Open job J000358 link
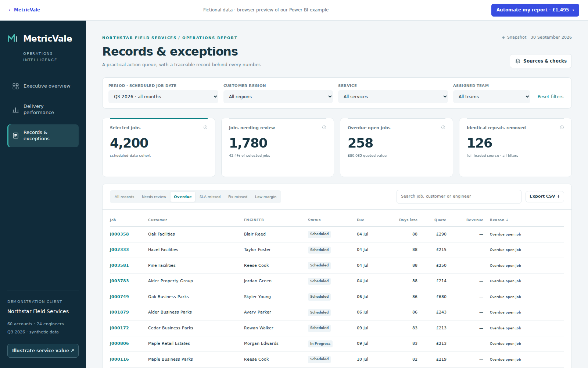 119,234
